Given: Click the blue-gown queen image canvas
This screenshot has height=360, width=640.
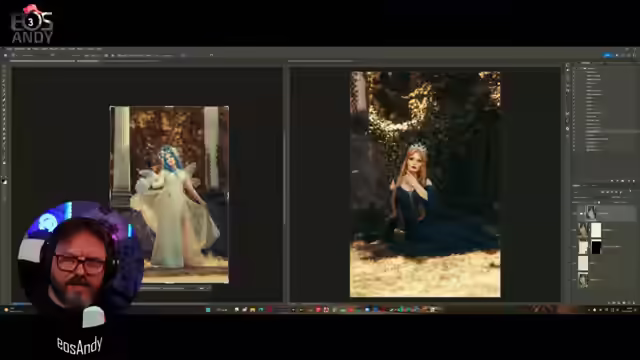Looking at the screenshot, I should [x=425, y=184].
